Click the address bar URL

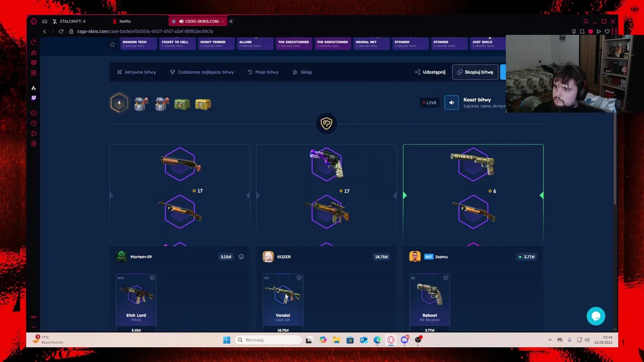[x=145, y=31]
